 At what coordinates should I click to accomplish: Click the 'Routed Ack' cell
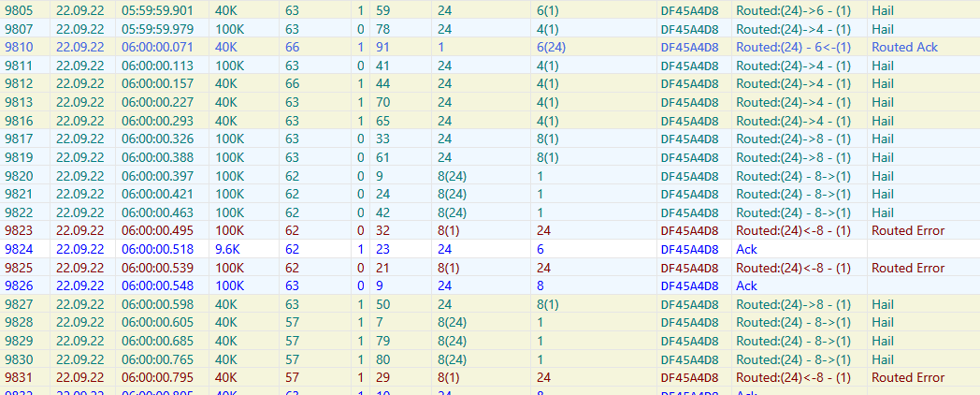[905, 47]
